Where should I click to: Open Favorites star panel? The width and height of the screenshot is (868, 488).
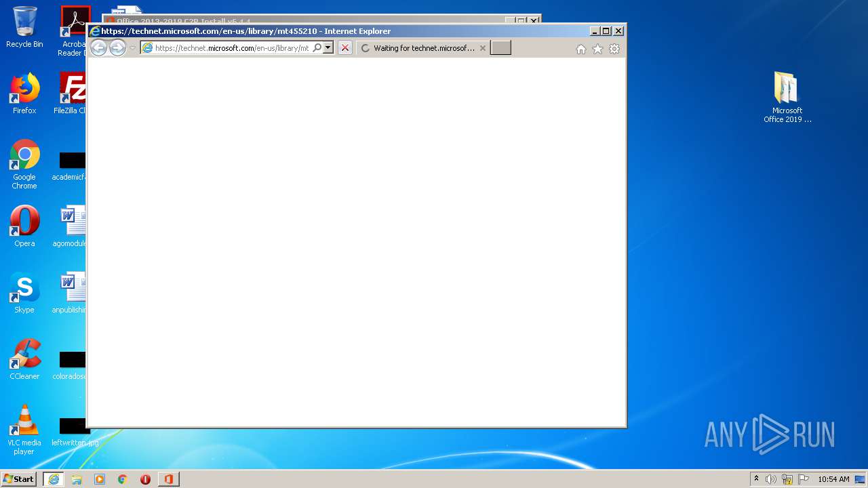pyautogui.click(x=597, y=49)
